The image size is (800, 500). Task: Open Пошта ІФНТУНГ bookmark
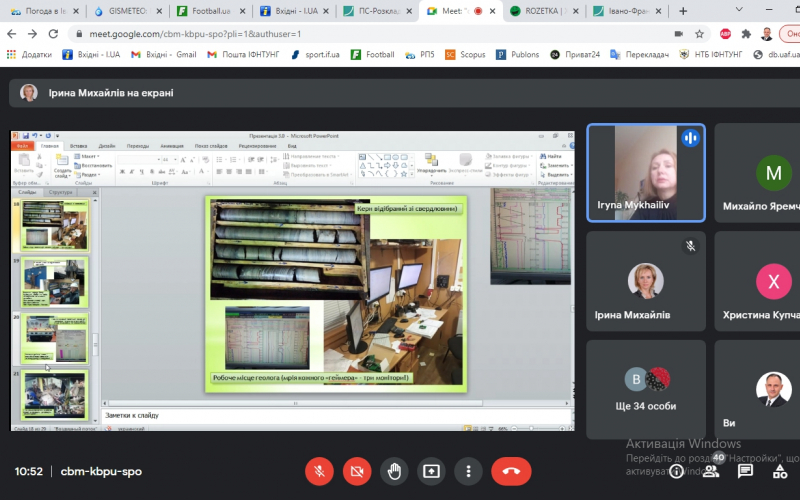243,54
